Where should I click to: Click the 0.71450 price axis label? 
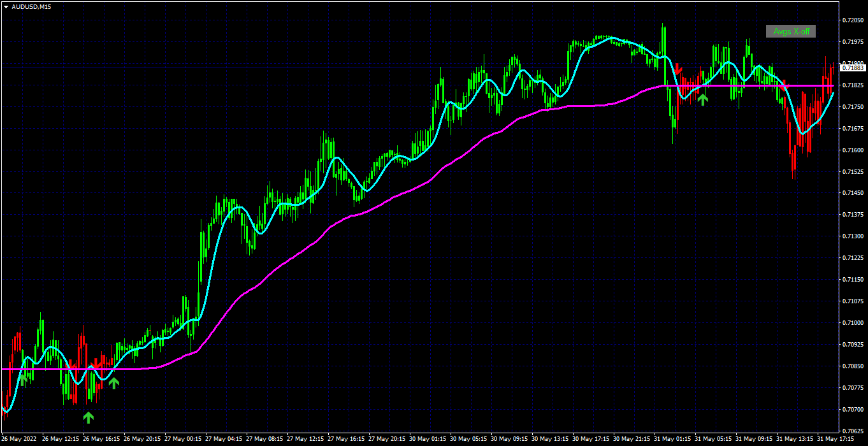pos(853,193)
